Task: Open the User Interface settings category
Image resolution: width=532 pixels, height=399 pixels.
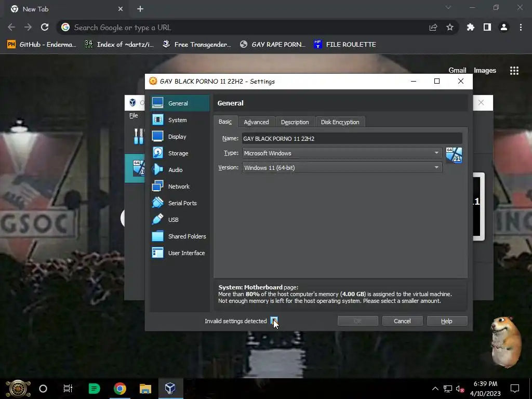Action: coord(180,253)
